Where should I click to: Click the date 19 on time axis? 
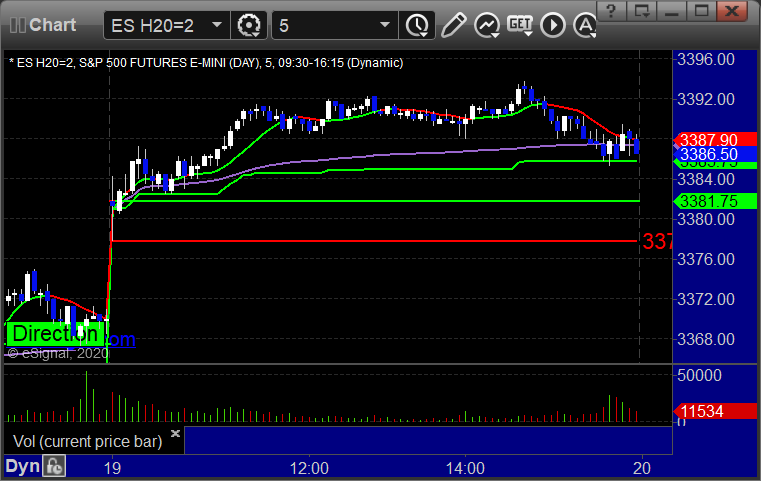pyautogui.click(x=112, y=468)
